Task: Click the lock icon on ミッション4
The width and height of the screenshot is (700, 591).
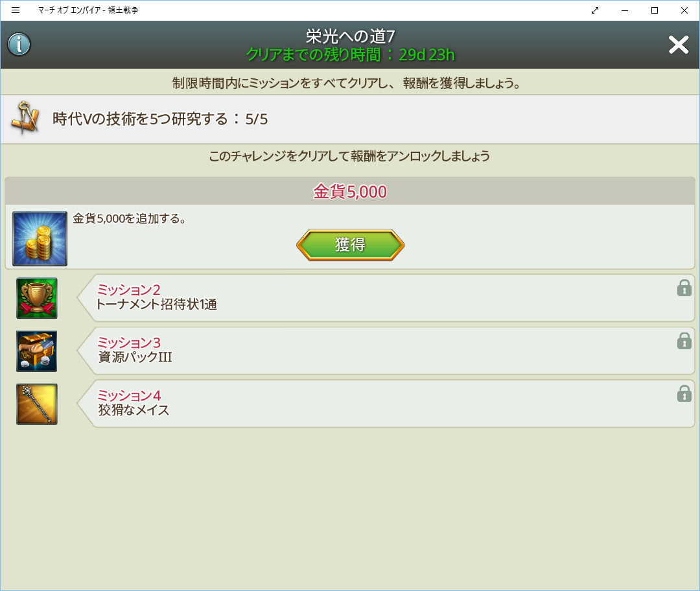Action: [684, 395]
